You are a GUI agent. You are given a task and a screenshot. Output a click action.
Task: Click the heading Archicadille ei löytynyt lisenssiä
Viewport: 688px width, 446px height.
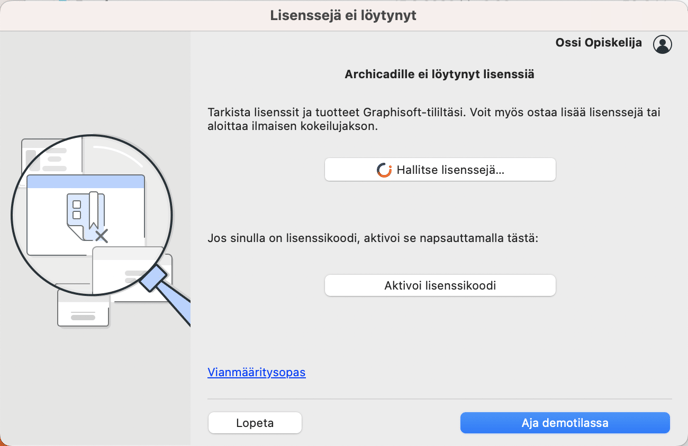coord(439,74)
